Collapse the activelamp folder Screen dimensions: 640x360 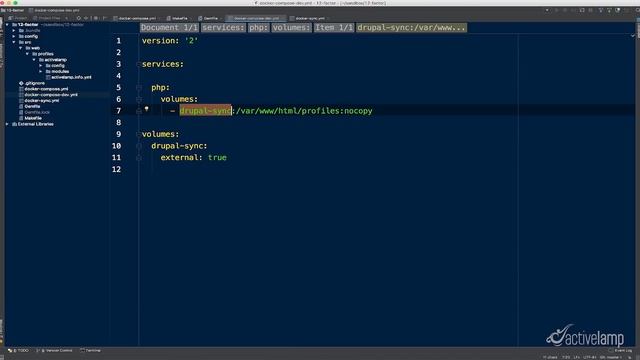pos(34,60)
